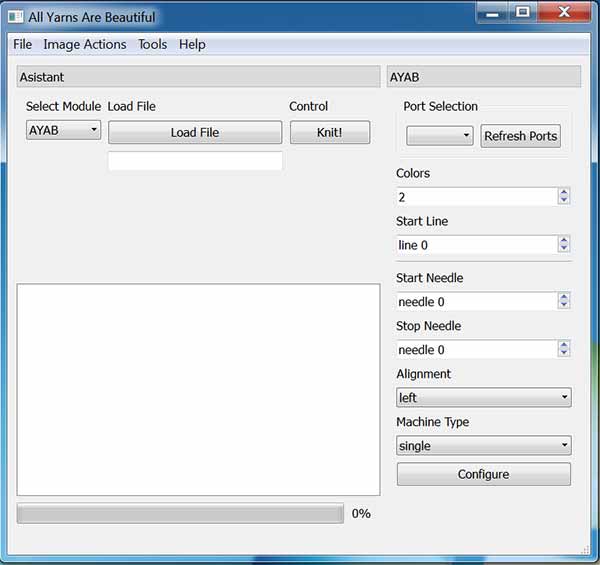Open the Machine Type dropdown set to single
This screenshot has width=600, height=565.
point(484,445)
